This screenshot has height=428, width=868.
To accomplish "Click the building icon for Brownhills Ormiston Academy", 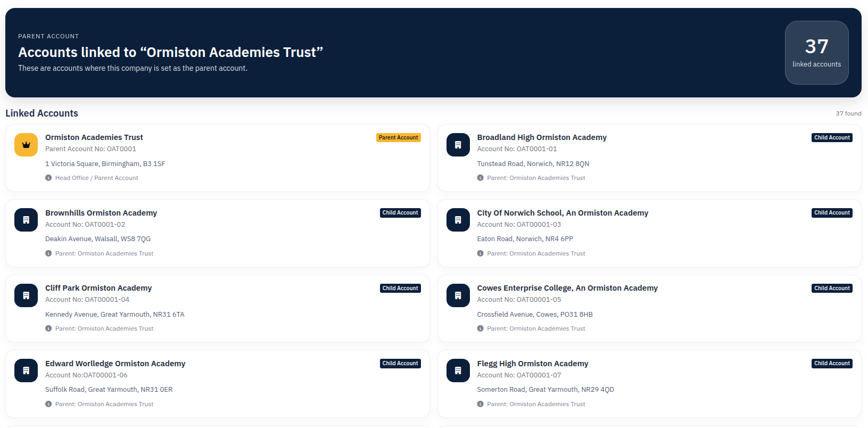I will point(26,220).
